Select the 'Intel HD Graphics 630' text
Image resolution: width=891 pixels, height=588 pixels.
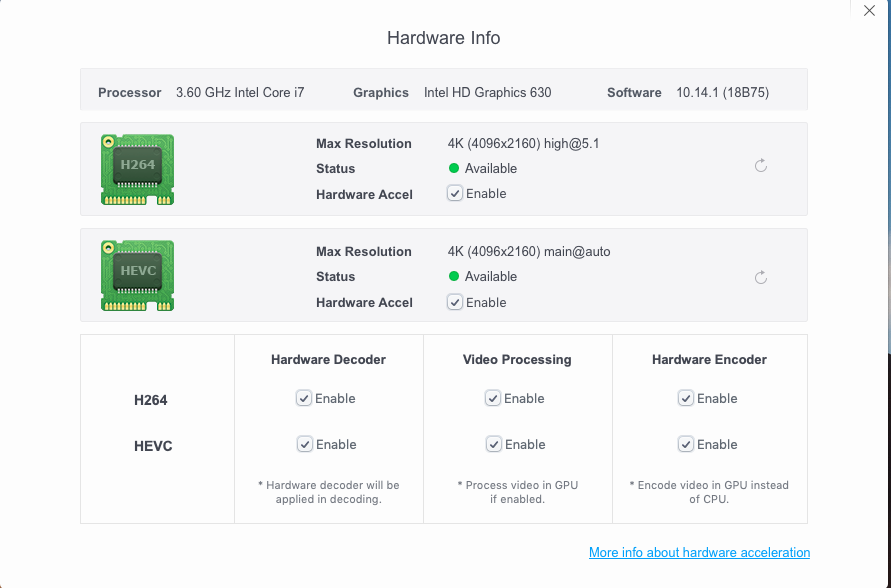pyautogui.click(x=488, y=93)
